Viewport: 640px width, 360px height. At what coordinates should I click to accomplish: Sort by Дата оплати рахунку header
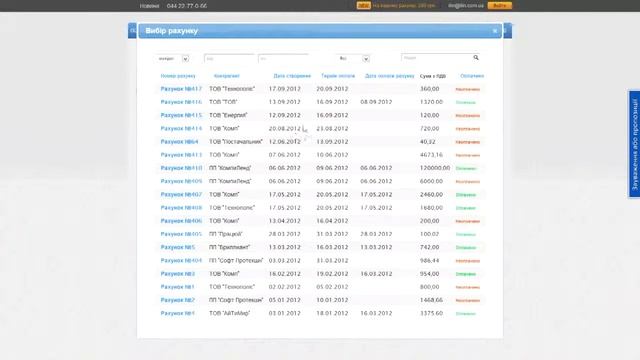click(389, 76)
